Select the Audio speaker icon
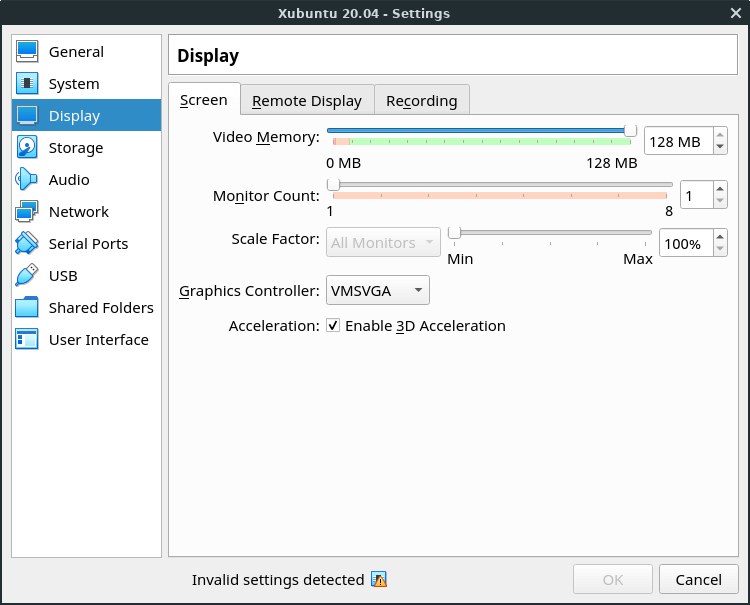The width and height of the screenshot is (750, 605). coord(27,180)
